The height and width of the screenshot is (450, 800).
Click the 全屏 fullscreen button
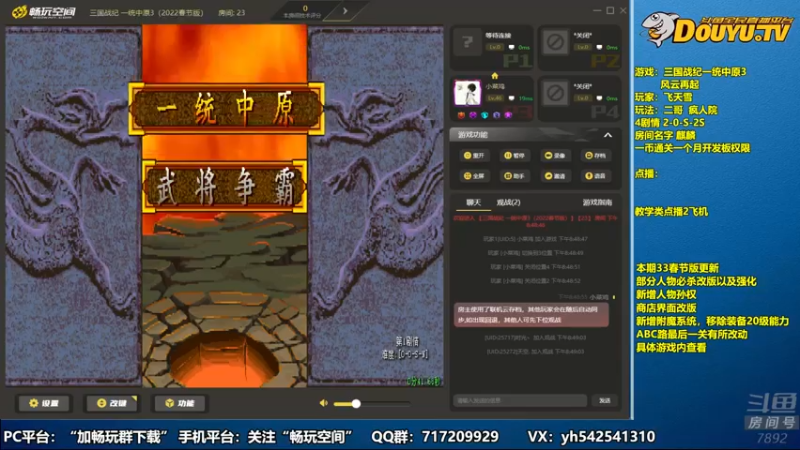tap(474, 176)
